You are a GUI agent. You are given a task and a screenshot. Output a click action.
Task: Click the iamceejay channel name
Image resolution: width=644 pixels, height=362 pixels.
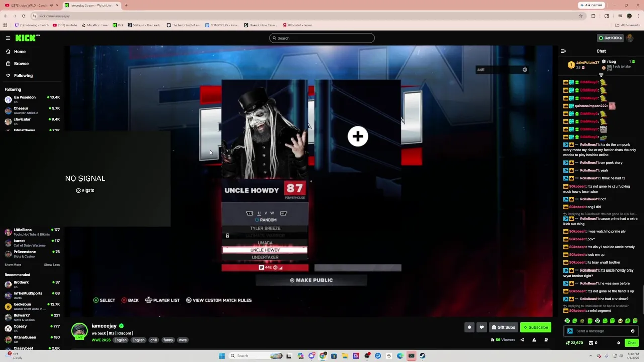coord(104,326)
